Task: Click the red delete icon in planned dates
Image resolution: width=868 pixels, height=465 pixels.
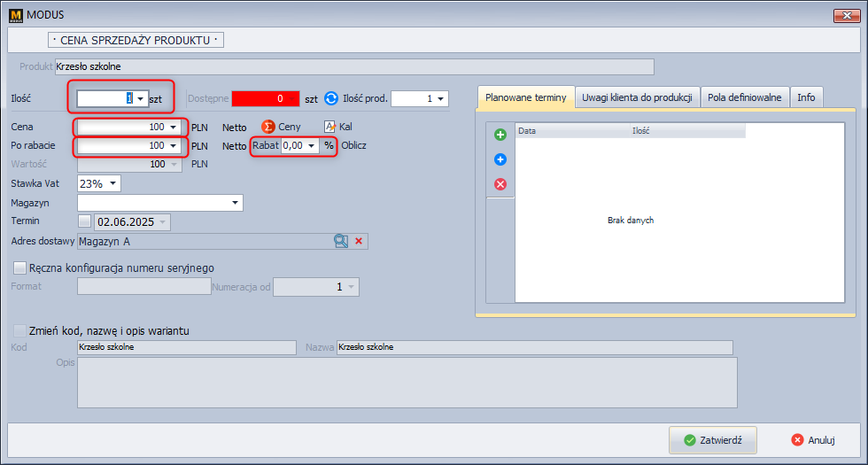Action: coord(500,184)
